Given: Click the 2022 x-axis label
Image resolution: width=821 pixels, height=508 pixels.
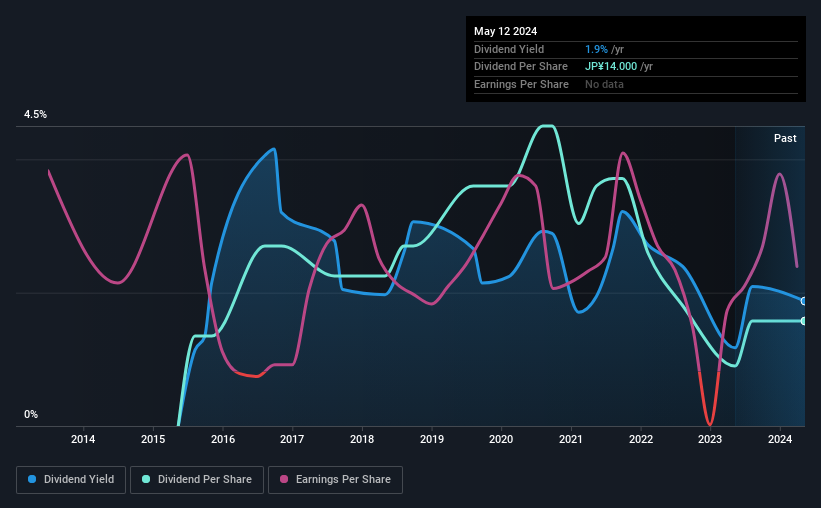Looking at the screenshot, I should [x=641, y=439].
